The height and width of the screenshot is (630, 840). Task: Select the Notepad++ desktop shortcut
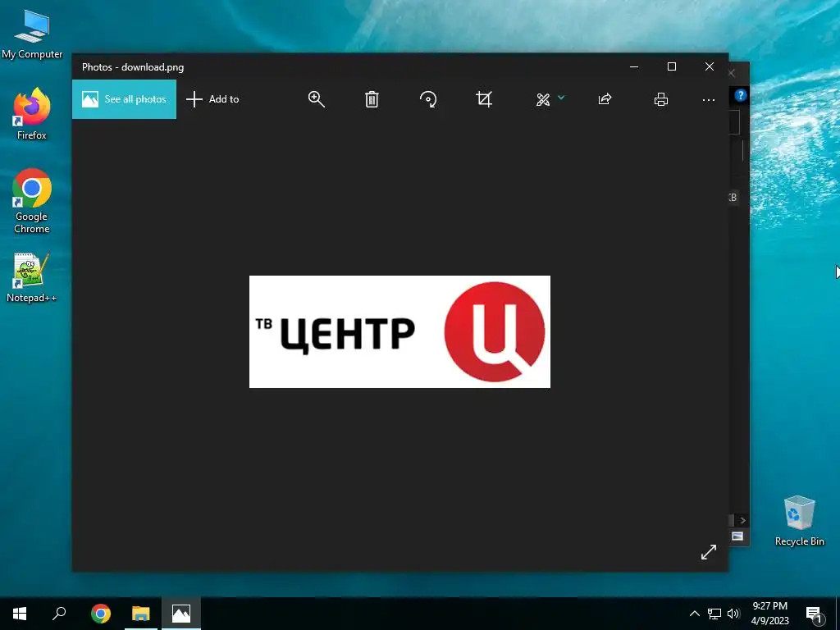tap(32, 277)
